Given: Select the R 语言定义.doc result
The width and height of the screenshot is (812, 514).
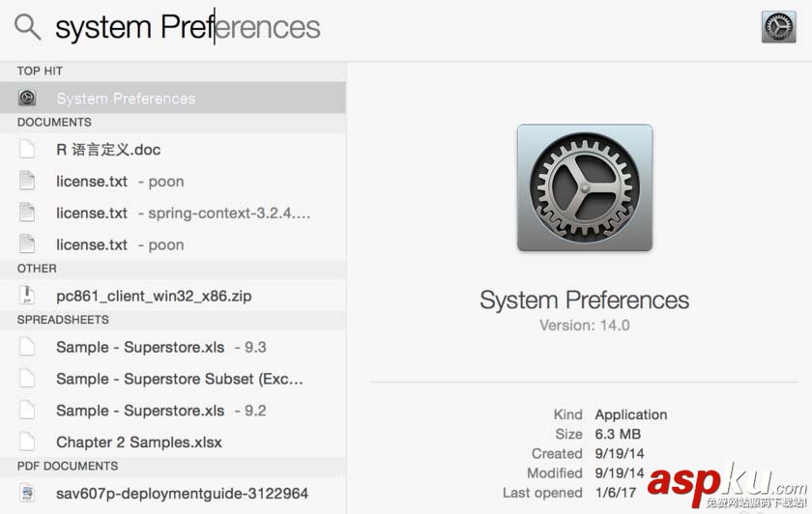Looking at the screenshot, I should click(x=108, y=150).
